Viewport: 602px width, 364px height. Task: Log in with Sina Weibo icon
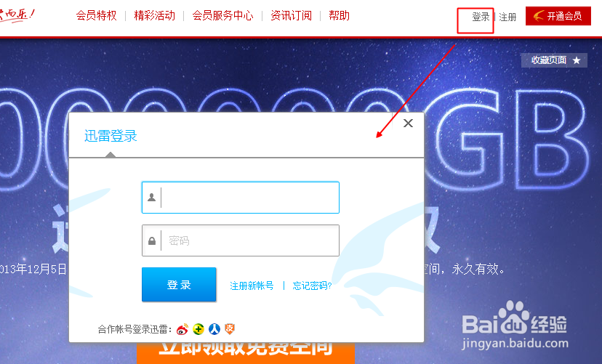(182, 329)
